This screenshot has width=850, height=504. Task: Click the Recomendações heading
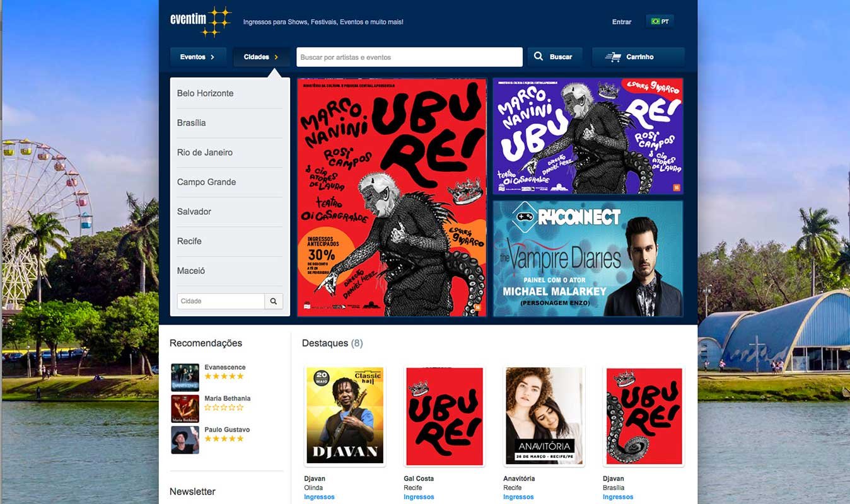point(206,343)
